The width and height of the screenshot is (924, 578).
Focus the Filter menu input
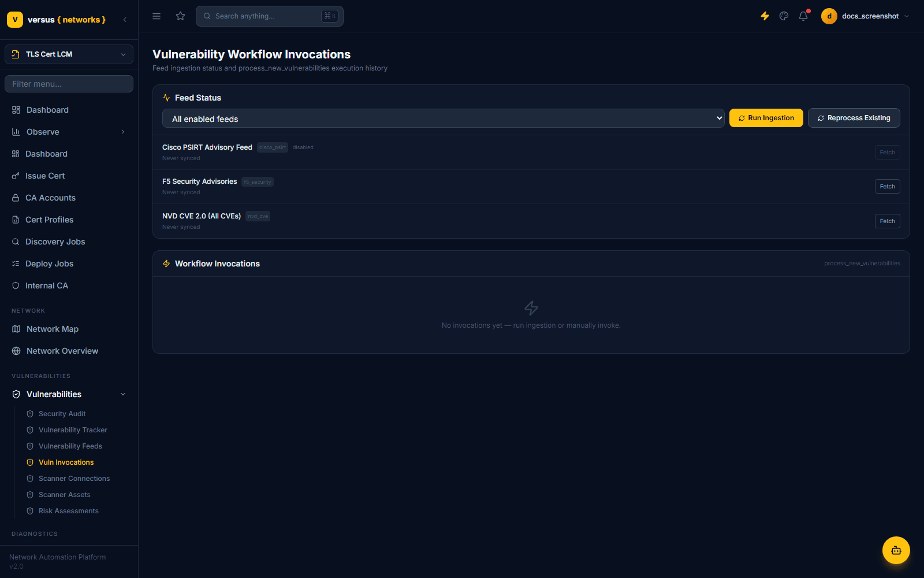tap(69, 84)
